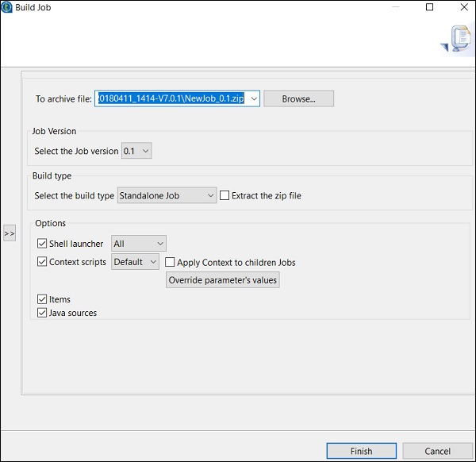This screenshot has height=462, width=476.
Task: Open the Job version dropdown
Action: 136,151
